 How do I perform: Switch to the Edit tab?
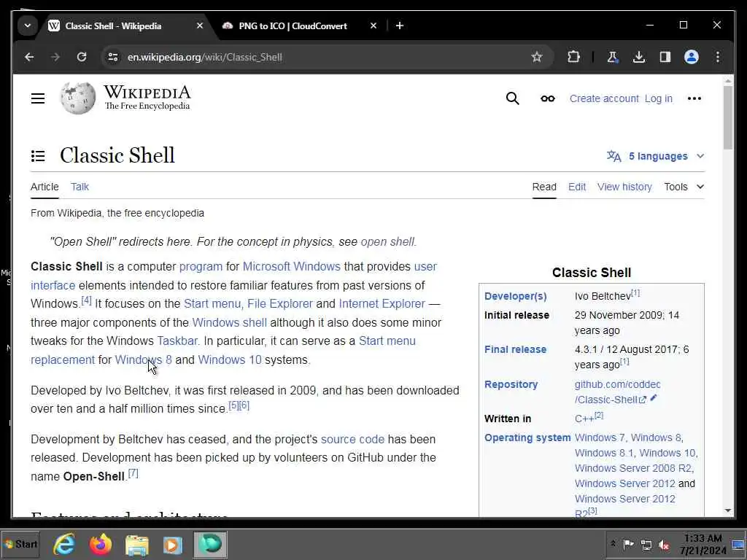click(577, 187)
